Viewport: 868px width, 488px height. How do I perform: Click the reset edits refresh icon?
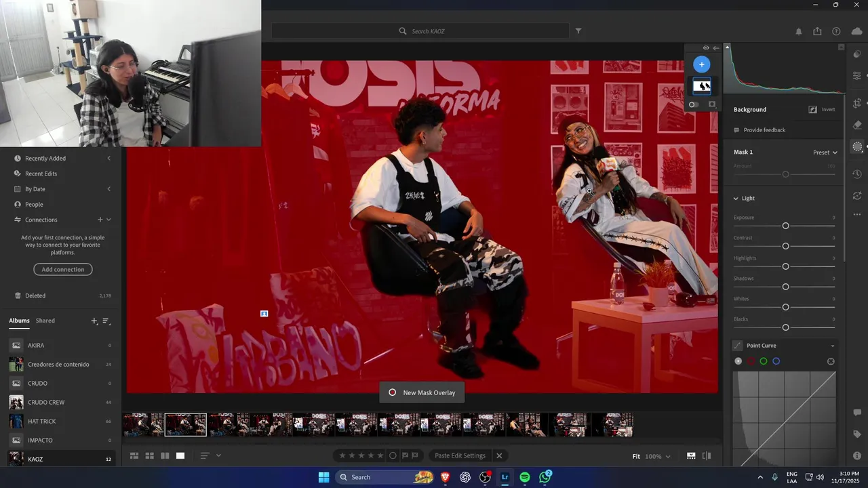tap(857, 195)
